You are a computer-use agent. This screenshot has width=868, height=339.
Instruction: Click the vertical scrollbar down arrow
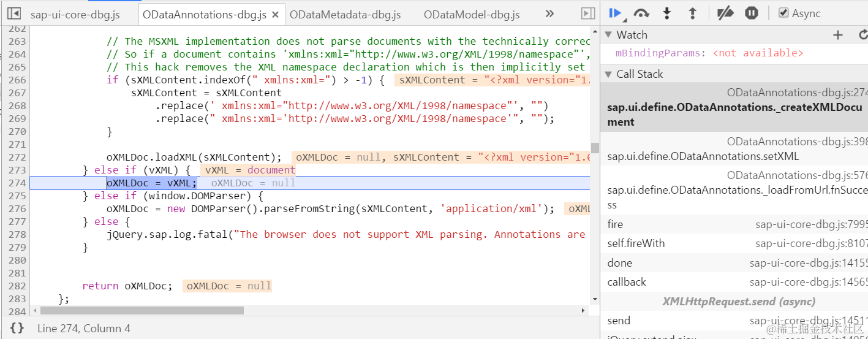[594, 299]
